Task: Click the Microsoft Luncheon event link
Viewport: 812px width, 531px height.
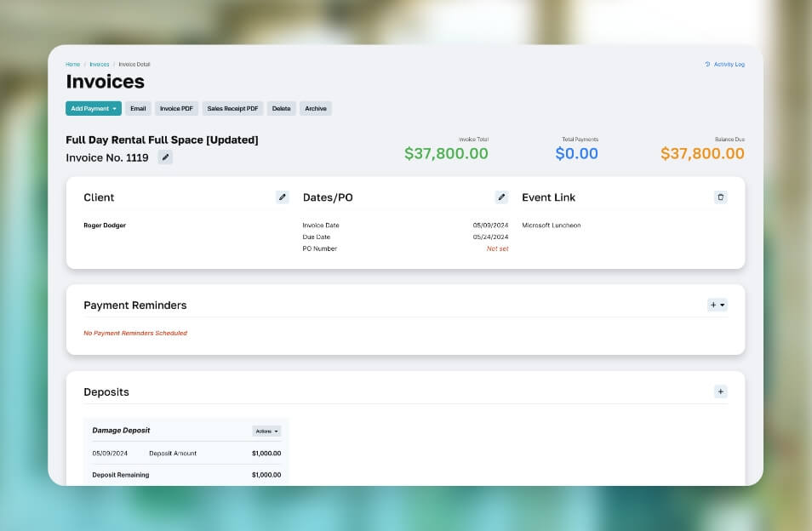Action: (x=551, y=226)
